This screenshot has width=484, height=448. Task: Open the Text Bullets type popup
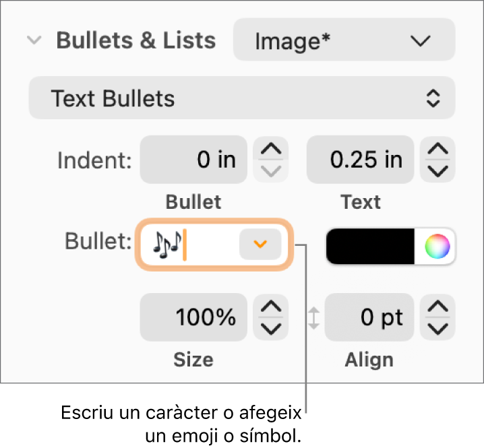(x=241, y=99)
